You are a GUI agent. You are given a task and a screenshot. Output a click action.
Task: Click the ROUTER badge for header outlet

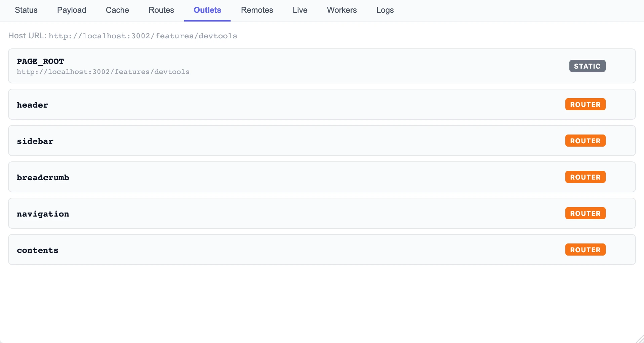point(585,104)
